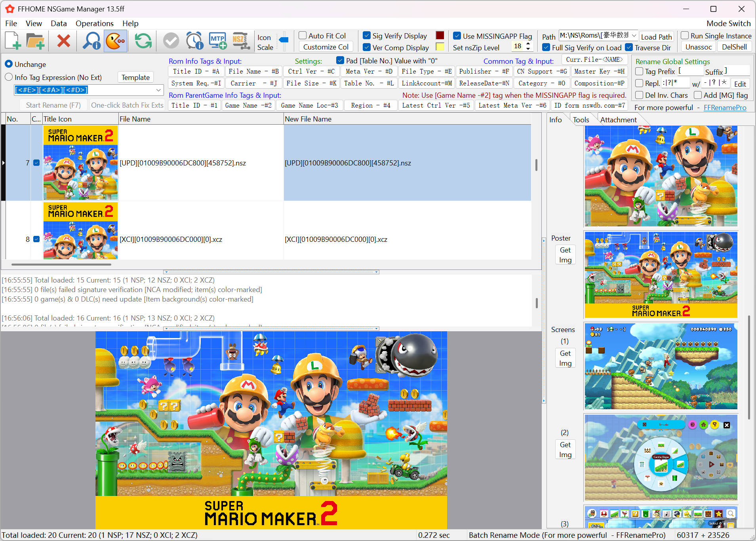Screen dimensions: 756x541
Task: Click Mode Switch in the menu bar
Action: (x=728, y=23)
